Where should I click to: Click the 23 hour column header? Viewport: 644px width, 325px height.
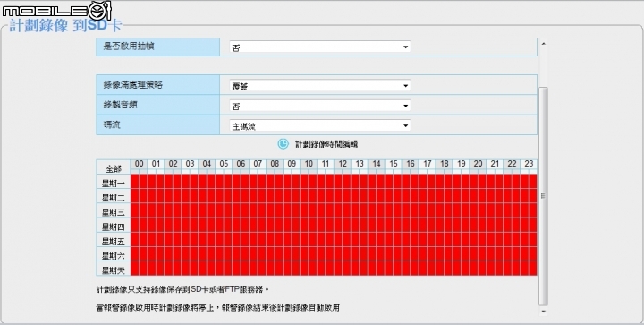(x=529, y=164)
